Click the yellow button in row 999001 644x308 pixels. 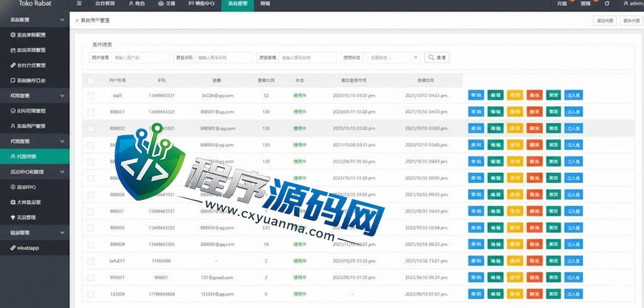click(515, 278)
